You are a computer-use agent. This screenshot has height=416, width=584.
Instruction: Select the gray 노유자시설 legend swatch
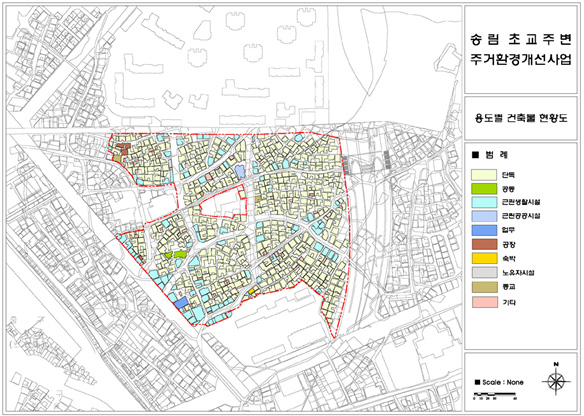tap(484, 272)
